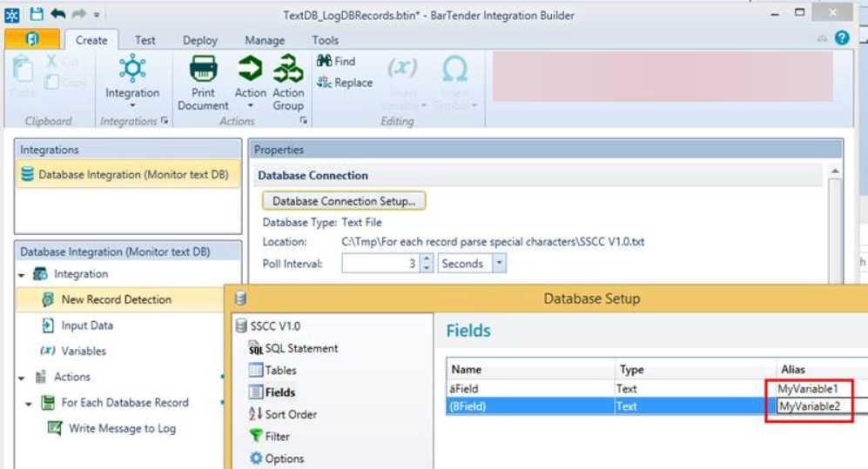Switch to the Test ribbon tab
The width and height of the screenshot is (868, 469).
point(145,40)
